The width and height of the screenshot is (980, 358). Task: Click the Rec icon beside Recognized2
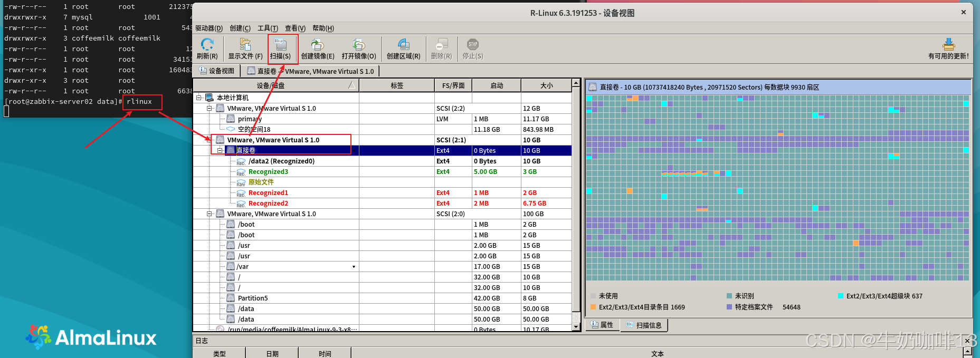coord(241,204)
